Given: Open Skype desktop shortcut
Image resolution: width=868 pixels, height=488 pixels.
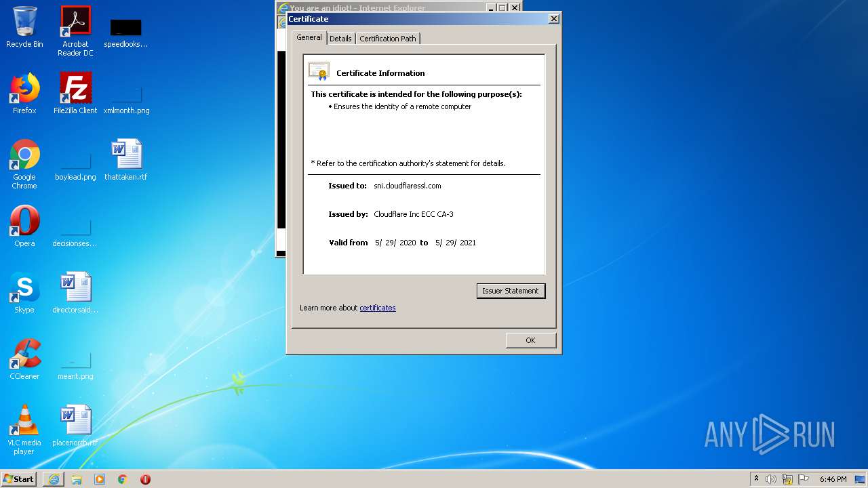Looking at the screenshot, I should coord(24,293).
